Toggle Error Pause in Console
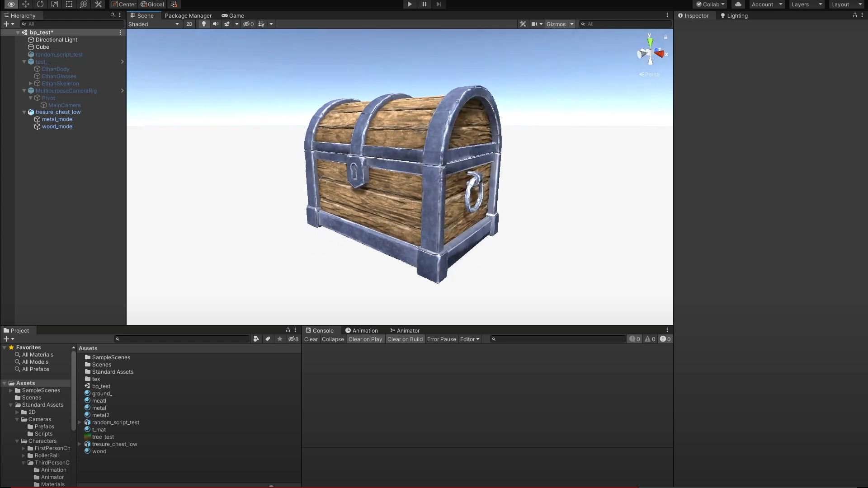Viewport: 868px width, 488px height. click(441, 339)
